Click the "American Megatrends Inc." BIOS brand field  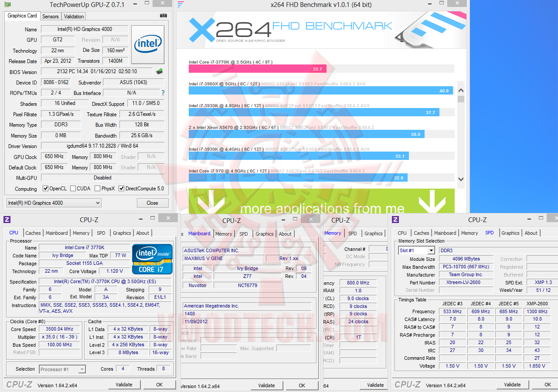point(248,306)
